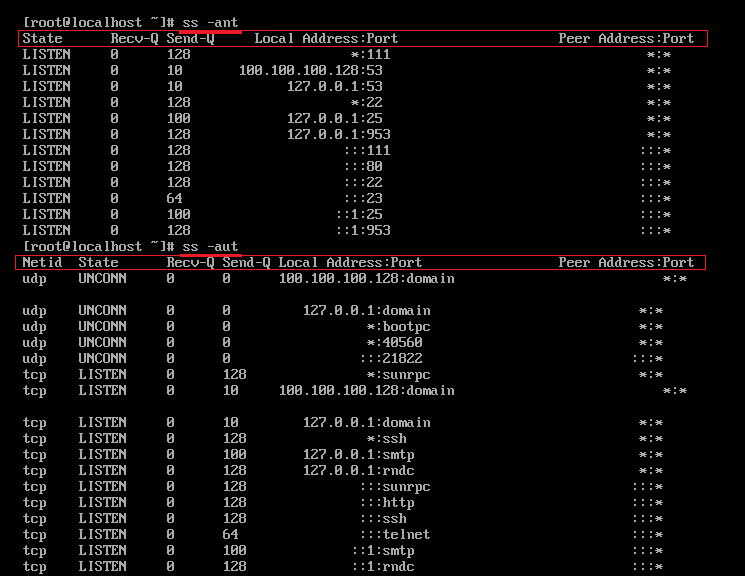Select the '127.0.0.1:rndc' entry
Image resolution: width=745 pixels, height=576 pixels.
pos(358,470)
